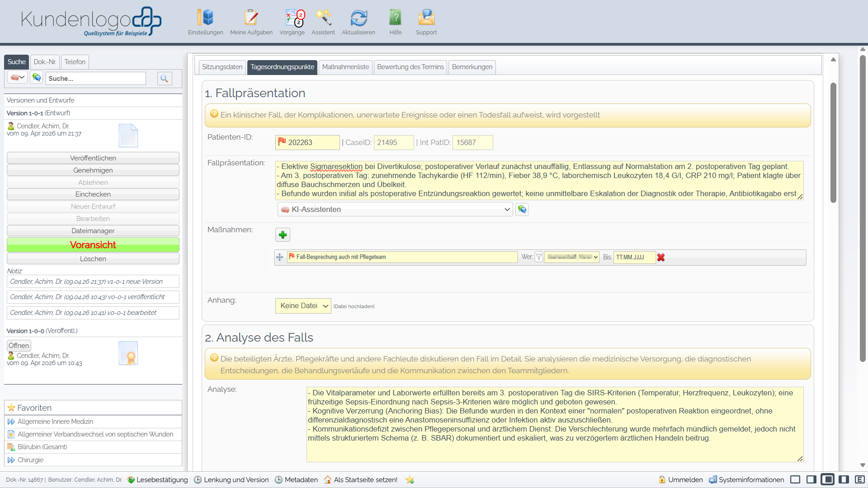Launch the Assistent wand icon
This screenshot has height=488, width=868.
[323, 18]
